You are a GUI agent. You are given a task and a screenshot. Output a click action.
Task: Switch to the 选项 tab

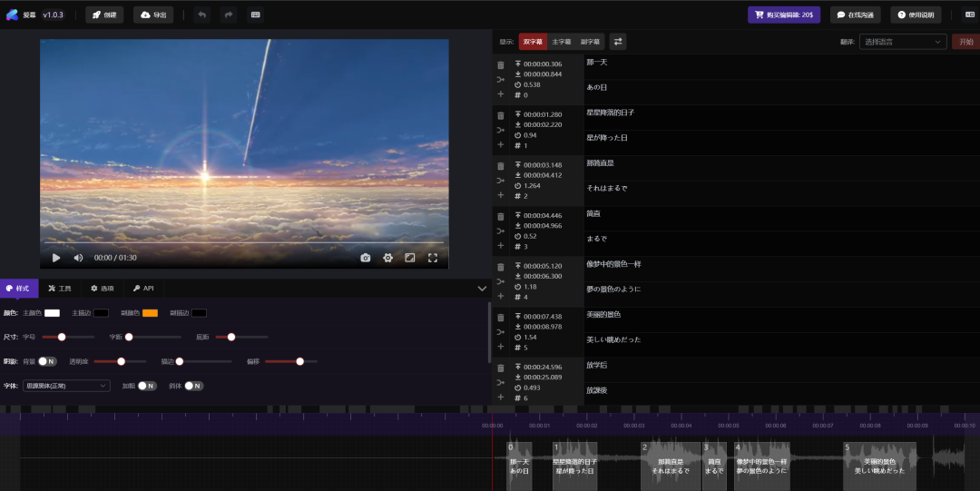(x=103, y=289)
